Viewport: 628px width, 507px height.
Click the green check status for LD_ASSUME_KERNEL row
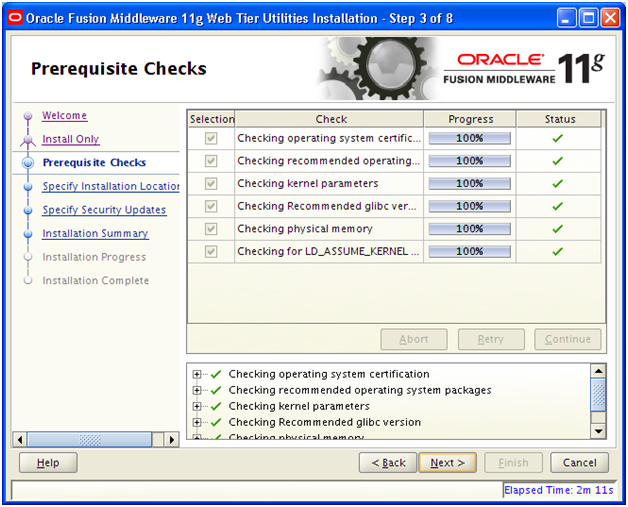tap(558, 251)
